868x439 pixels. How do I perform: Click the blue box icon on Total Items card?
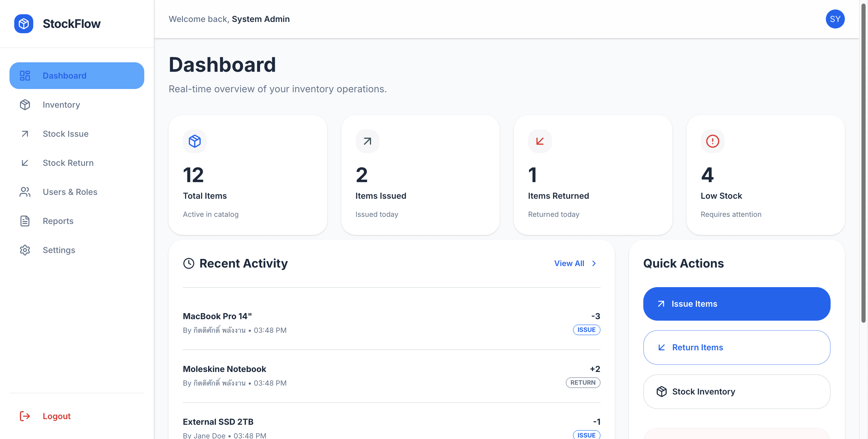[x=195, y=141]
